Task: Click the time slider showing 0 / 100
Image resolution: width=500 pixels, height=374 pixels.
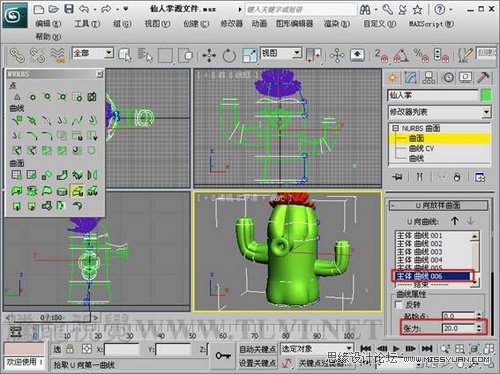Action: tap(50, 318)
